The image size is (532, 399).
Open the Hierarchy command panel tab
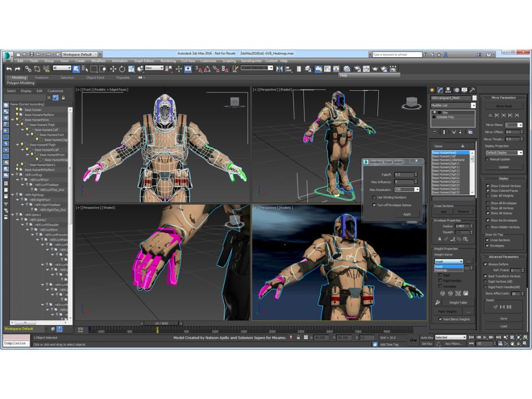[x=448, y=90]
